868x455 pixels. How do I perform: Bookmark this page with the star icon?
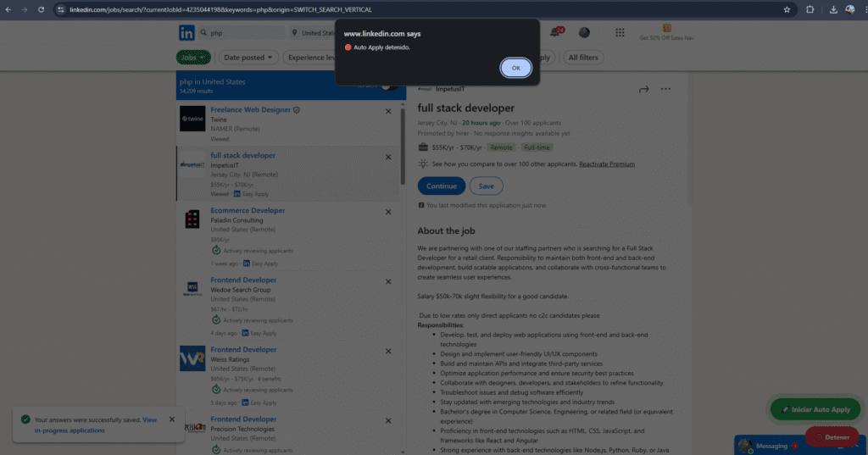(787, 9)
